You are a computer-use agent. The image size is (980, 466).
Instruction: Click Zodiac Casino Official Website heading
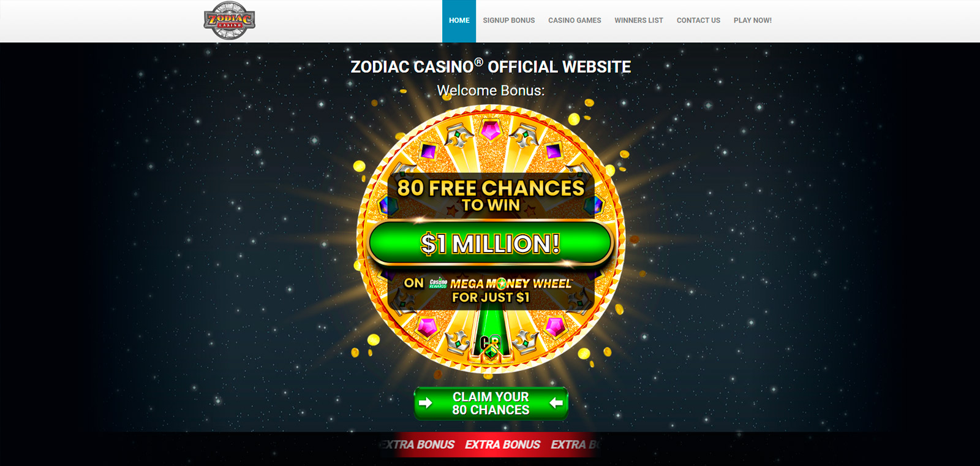coord(491,66)
